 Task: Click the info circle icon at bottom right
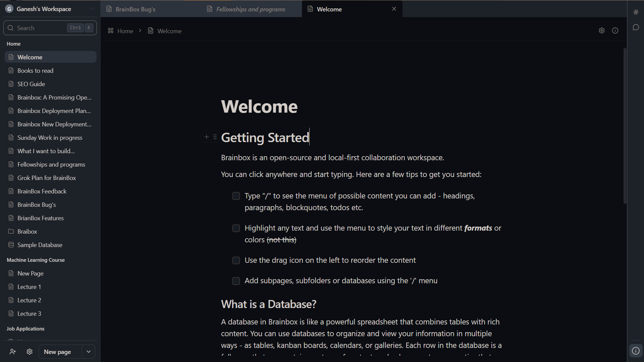click(636, 351)
